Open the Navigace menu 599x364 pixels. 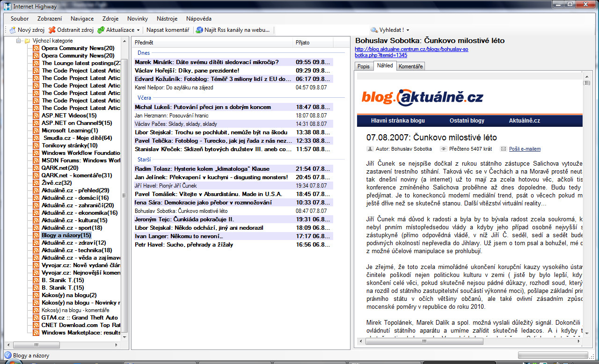[x=82, y=19]
